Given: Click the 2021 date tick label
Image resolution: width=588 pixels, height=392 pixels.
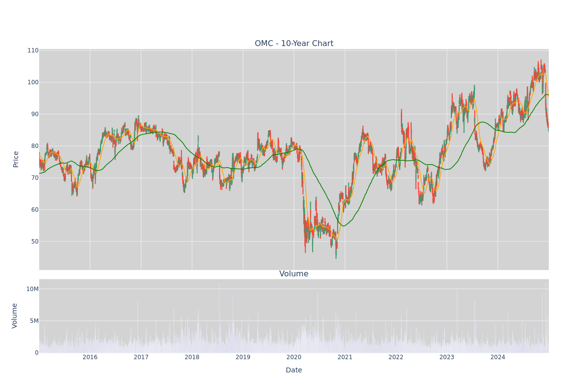Looking at the screenshot, I should point(345,357).
